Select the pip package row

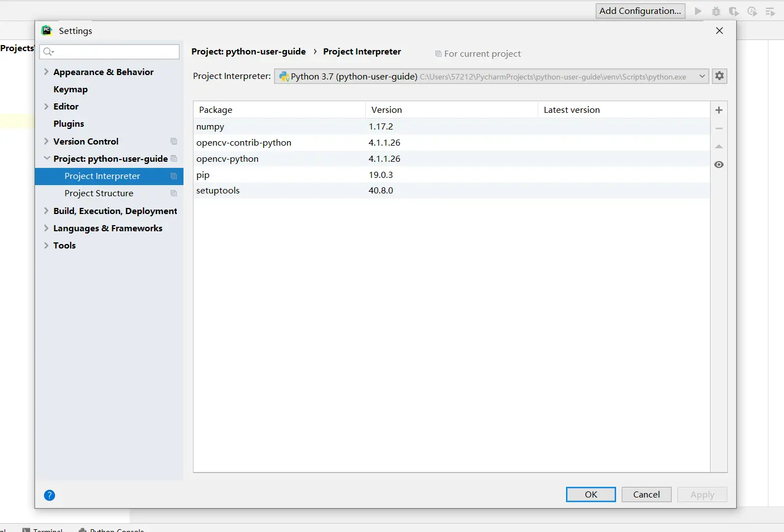point(451,175)
